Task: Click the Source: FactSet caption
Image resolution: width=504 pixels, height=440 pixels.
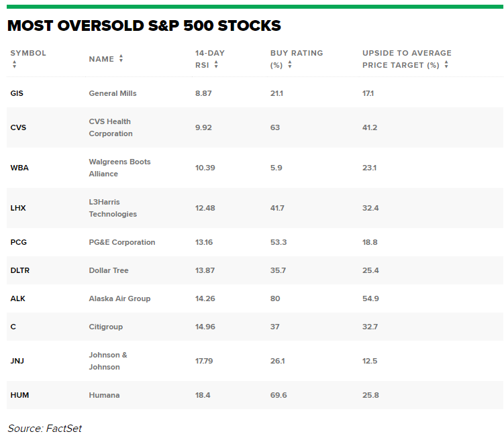Action: [44, 428]
